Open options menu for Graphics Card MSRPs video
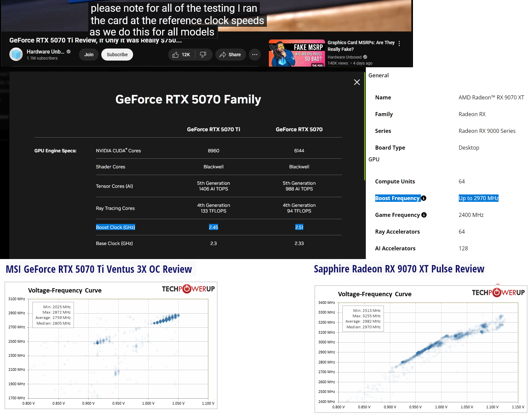Image resolution: width=532 pixels, height=415 pixels. coord(399,44)
